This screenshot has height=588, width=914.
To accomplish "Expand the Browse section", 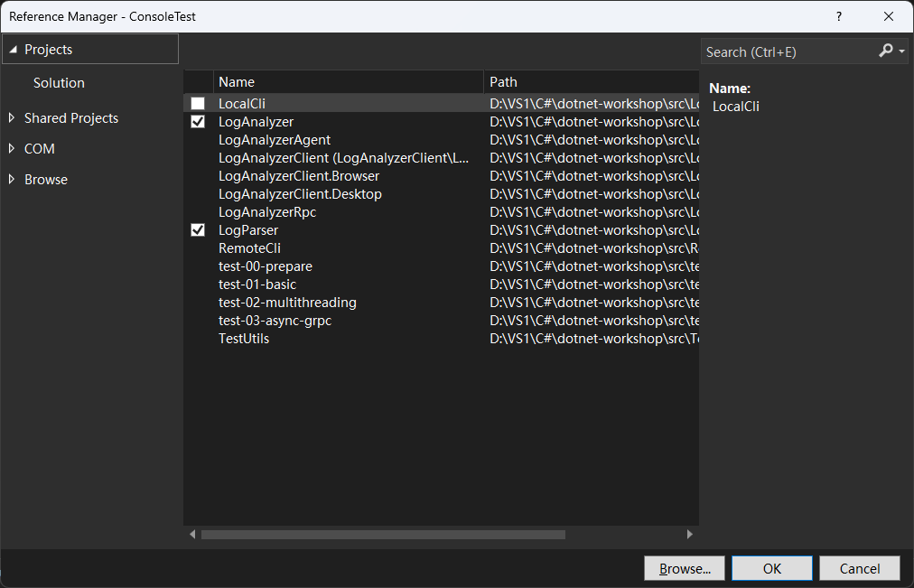I will [12, 180].
